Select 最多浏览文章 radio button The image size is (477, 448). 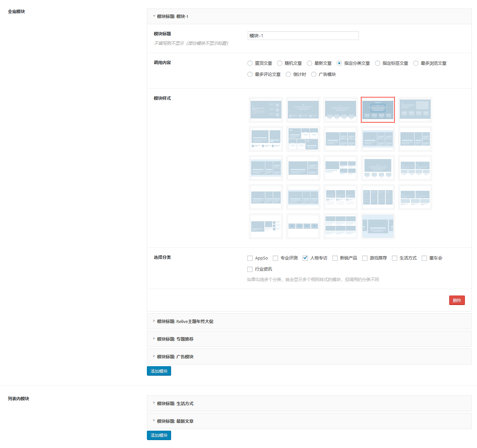click(416, 63)
